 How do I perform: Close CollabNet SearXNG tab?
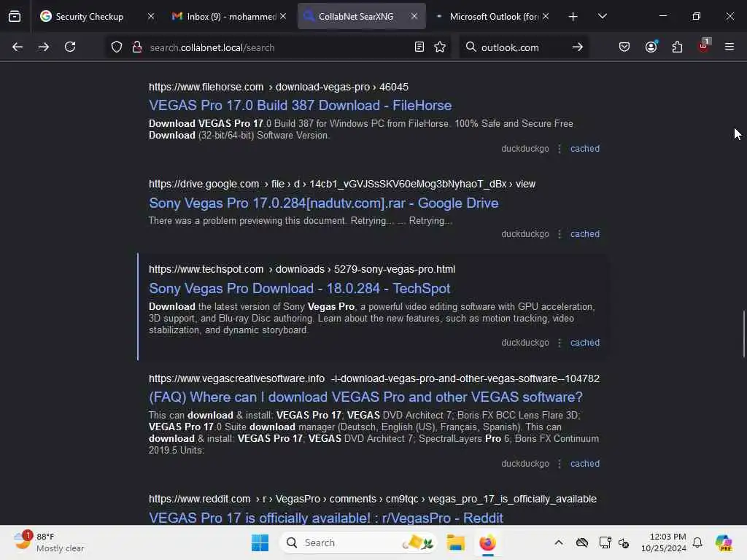(414, 16)
